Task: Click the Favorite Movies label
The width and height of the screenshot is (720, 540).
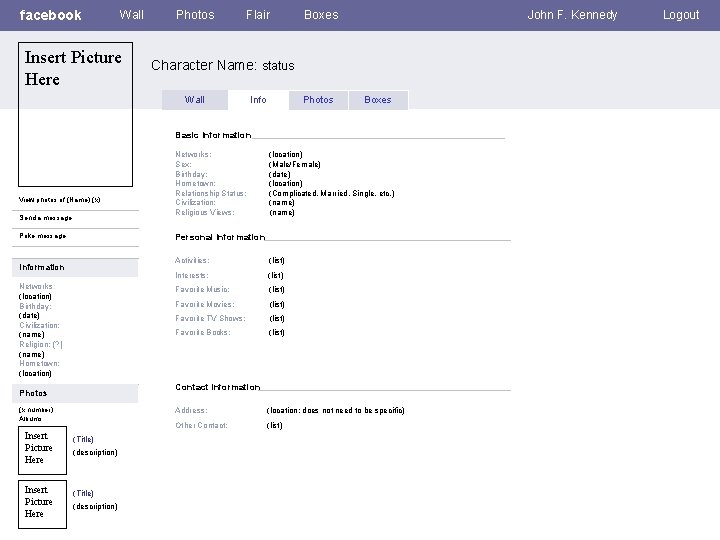Action: tap(205, 304)
